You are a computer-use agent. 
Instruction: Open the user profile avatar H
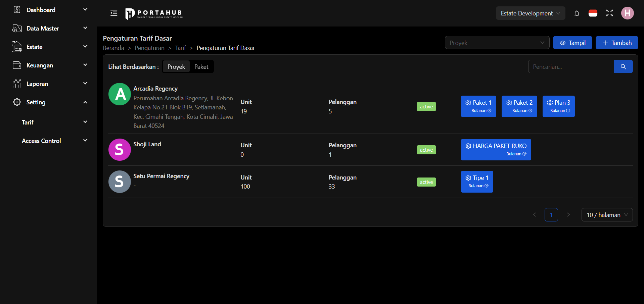[627, 13]
